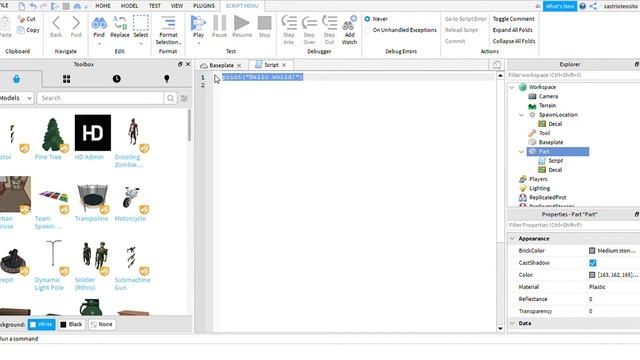640x360 pixels.
Task: Click the Toolbox search magnifier icon
Action: [x=171, y=98]
